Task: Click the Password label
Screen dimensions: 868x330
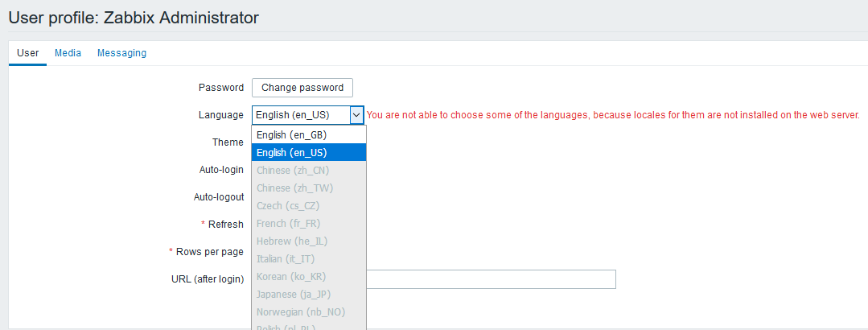Action: pos(221,88)
